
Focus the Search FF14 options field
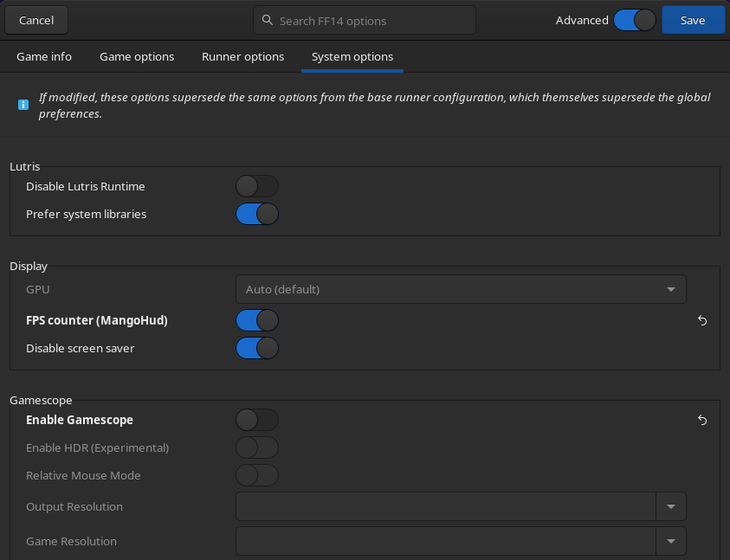[x=372, y=21]
